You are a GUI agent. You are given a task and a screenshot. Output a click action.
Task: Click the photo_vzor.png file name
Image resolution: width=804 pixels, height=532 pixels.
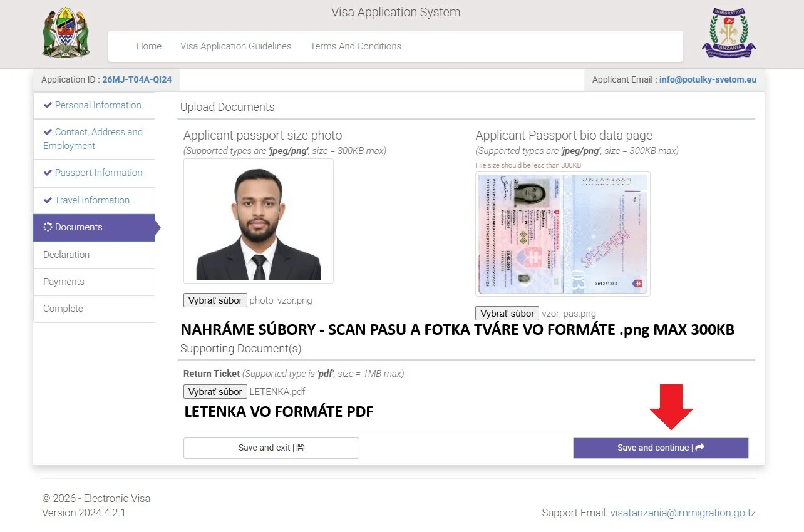click(281, 300)
